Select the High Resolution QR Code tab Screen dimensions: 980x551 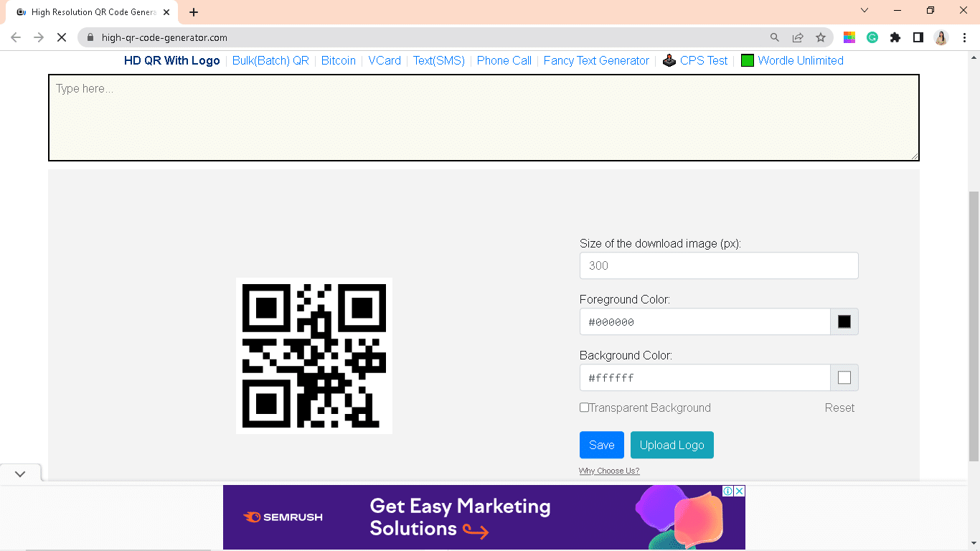[x=93, y=12]
